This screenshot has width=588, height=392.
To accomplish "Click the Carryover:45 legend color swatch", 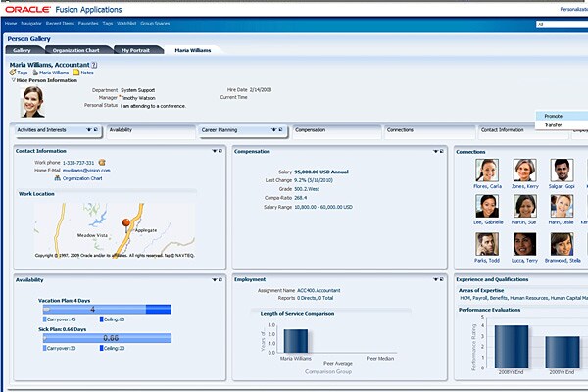I will tap(45, 319).
